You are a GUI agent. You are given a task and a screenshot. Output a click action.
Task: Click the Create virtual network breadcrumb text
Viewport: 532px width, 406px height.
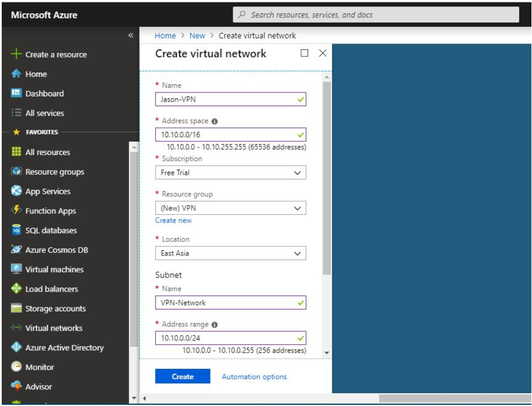click(x=257, y=35)
